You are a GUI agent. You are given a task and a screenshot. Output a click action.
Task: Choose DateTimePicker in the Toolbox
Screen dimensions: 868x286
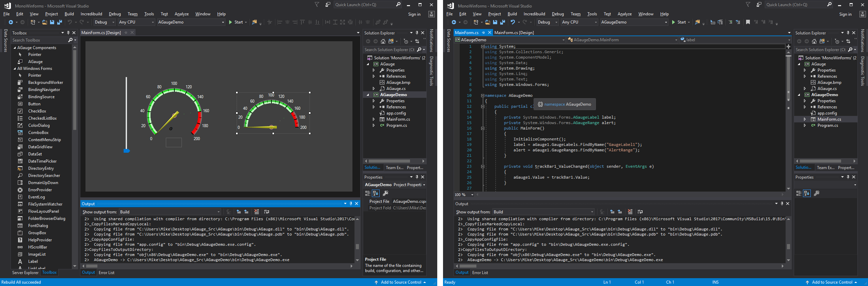coord(42,161)
